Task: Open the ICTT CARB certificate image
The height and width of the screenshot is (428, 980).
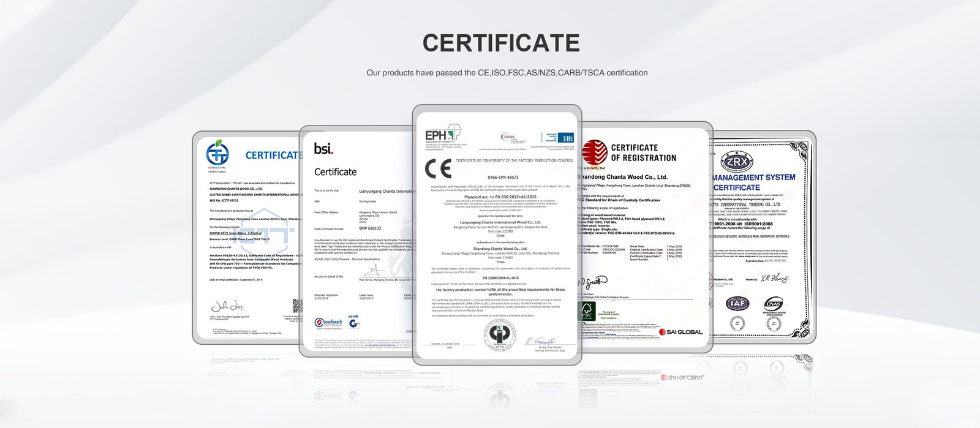Action: 246,238
